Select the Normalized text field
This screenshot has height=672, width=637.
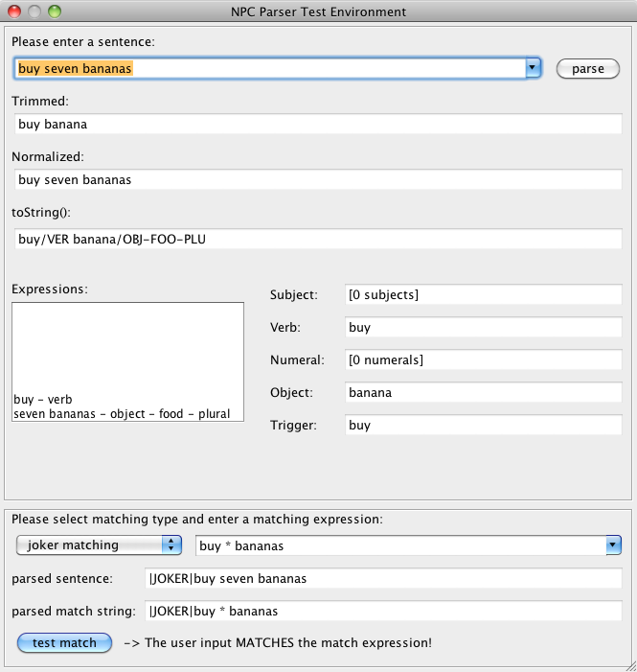(x=318, y=179)
